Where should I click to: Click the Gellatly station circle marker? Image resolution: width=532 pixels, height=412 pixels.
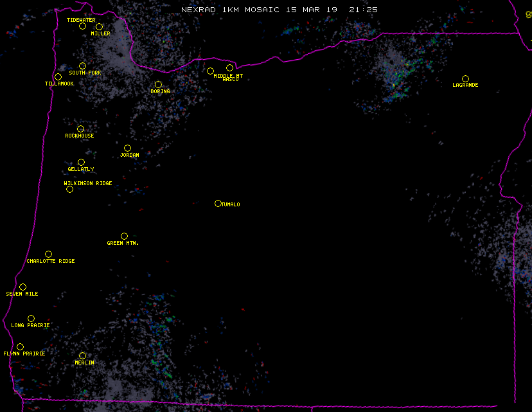tap(81, 163)
